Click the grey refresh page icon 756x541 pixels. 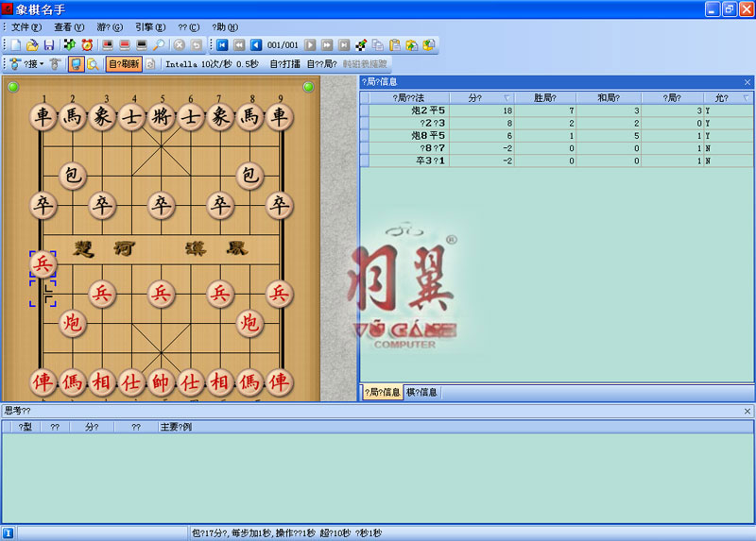[151, 64]
